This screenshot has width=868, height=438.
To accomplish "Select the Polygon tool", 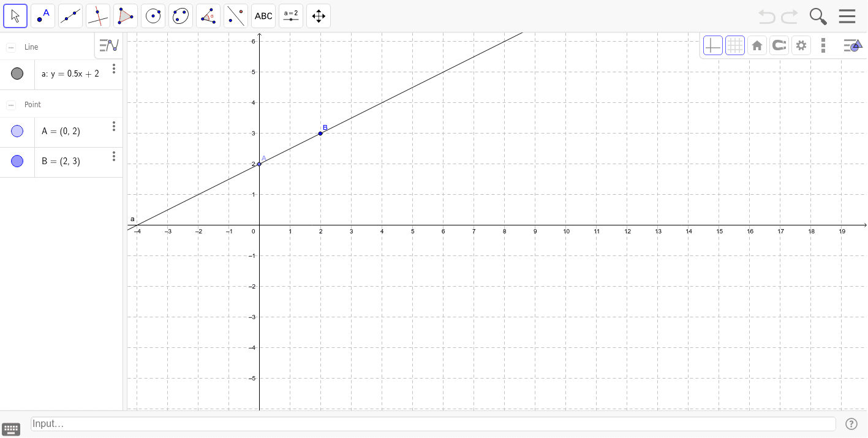I will click(x=126, y=16).
